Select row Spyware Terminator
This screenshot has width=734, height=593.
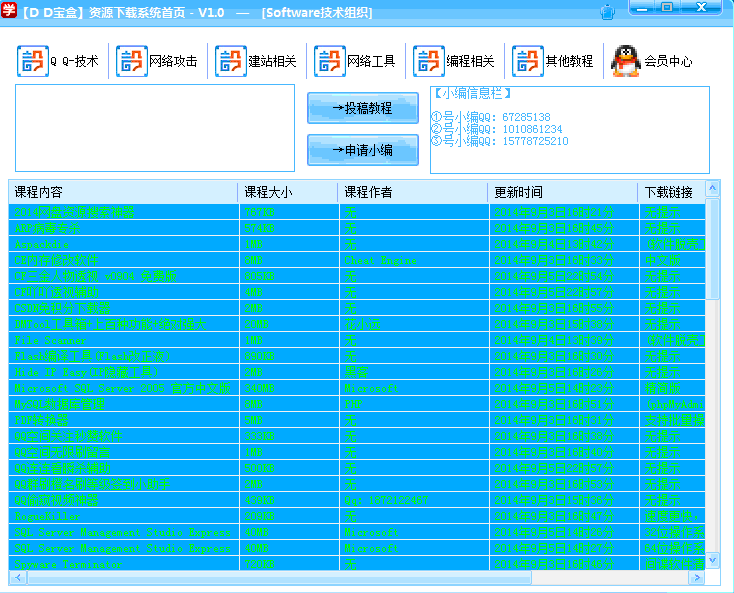357,564
